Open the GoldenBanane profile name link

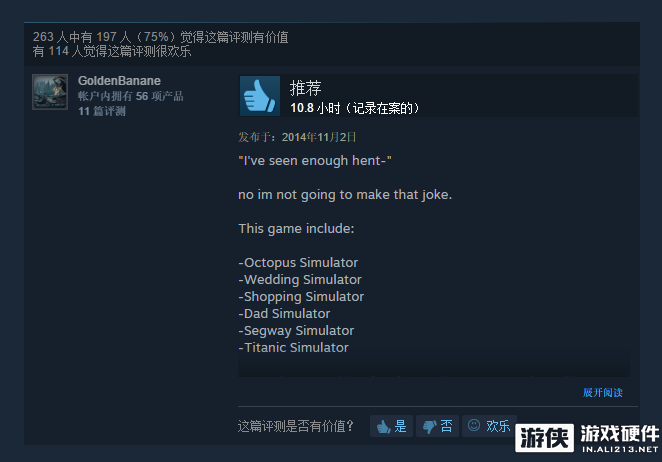point(119,81)
